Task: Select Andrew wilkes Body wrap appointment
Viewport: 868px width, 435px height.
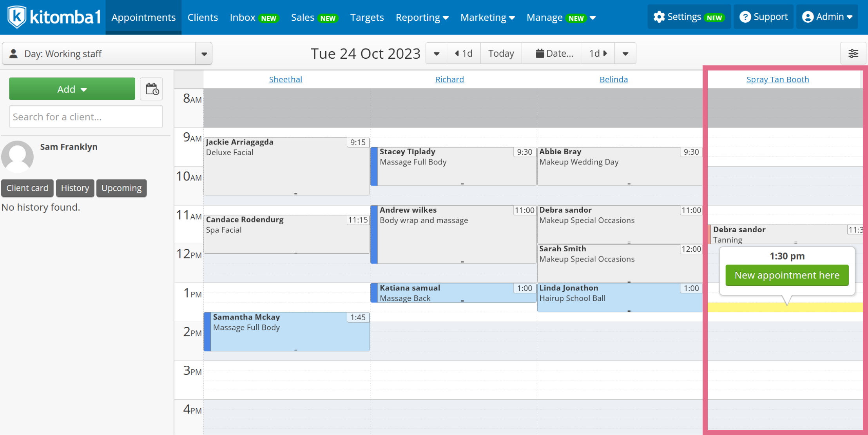Action: [453, 234]
